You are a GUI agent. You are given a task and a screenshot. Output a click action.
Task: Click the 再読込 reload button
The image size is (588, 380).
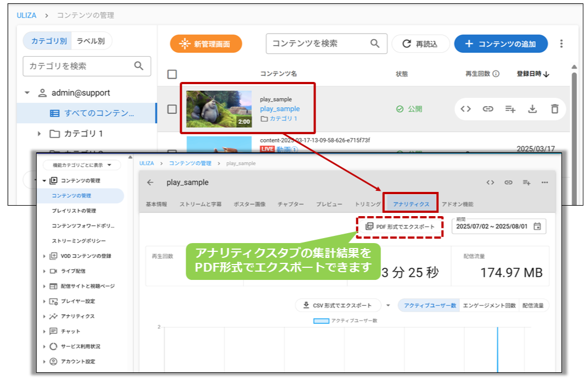pos(421,44)
